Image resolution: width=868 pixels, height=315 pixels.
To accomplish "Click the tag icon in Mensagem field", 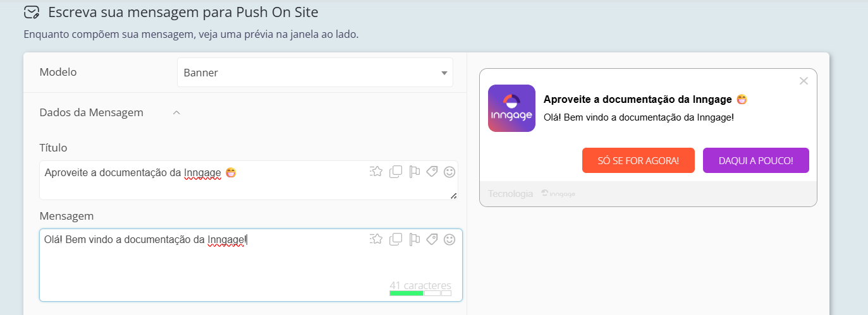I will [432, 239].
